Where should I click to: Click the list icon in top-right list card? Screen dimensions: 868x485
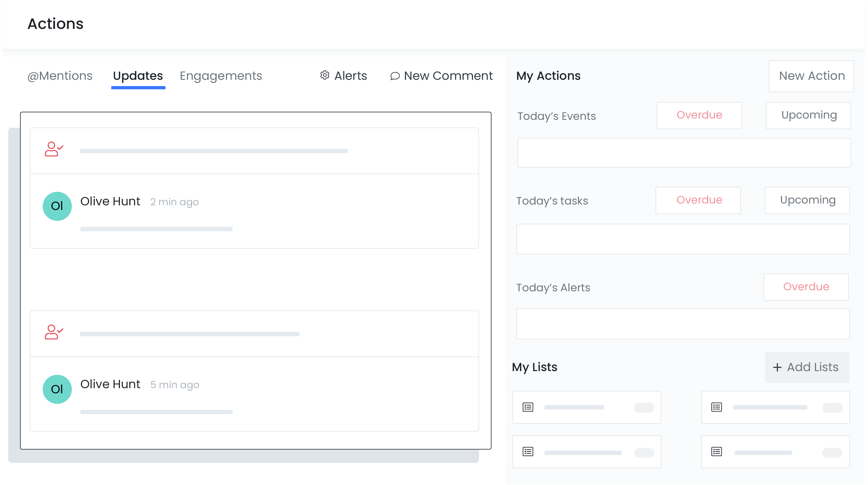[x=716, y=407]
